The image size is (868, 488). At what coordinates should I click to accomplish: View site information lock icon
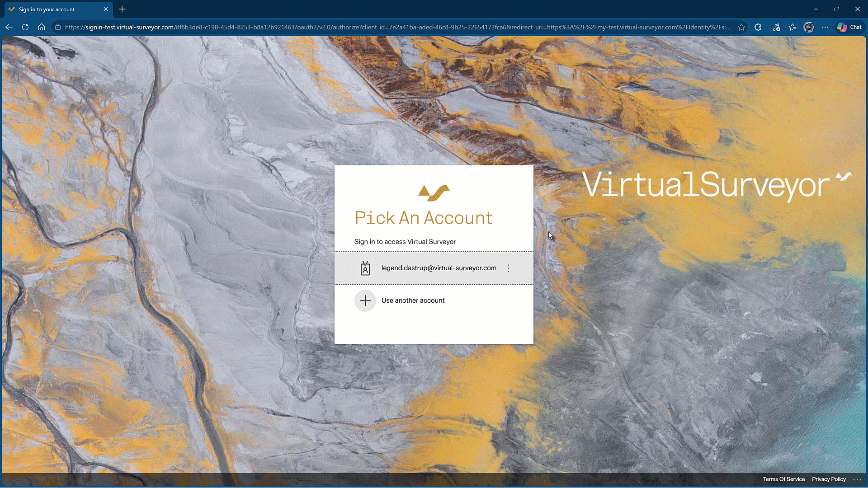(57, 27)
